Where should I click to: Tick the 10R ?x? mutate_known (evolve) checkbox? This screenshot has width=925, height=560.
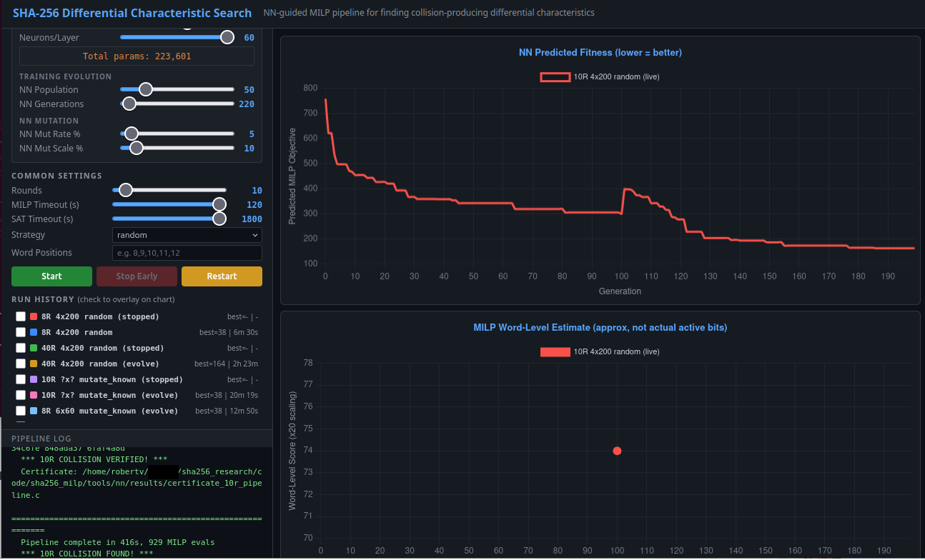coord(21,395)
